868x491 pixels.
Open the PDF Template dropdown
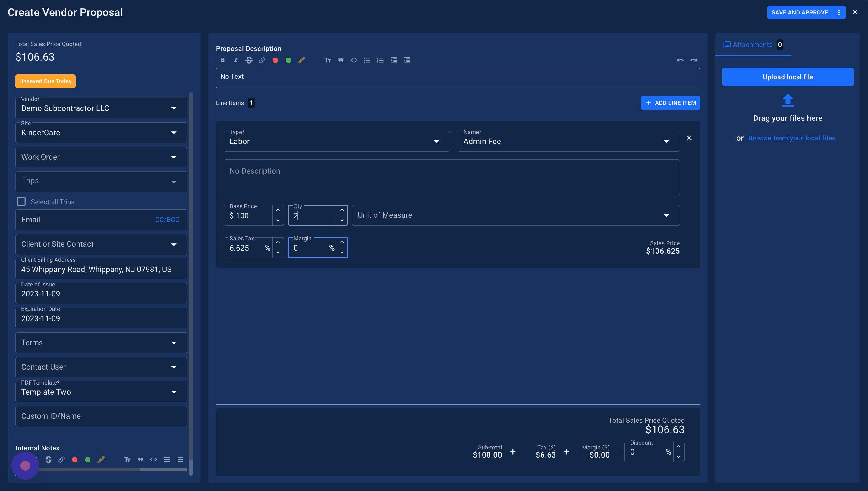coord(174,392)
